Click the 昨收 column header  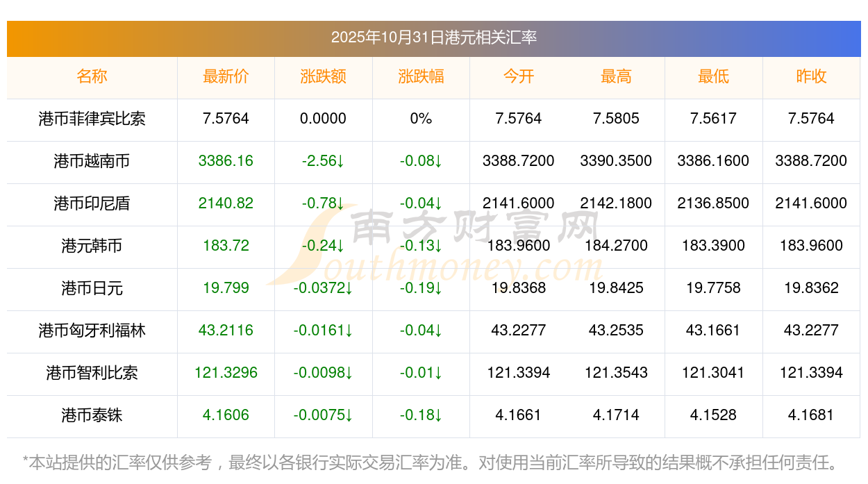click(811, 76)
